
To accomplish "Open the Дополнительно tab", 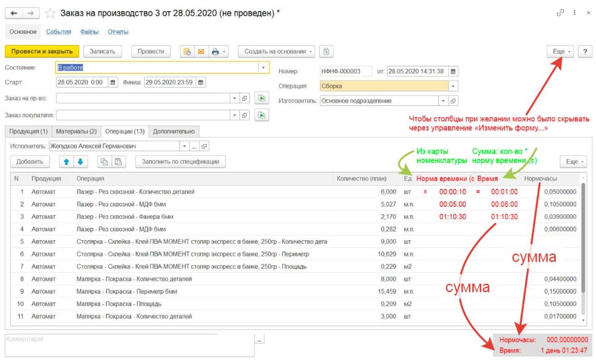I will point(173,131).
